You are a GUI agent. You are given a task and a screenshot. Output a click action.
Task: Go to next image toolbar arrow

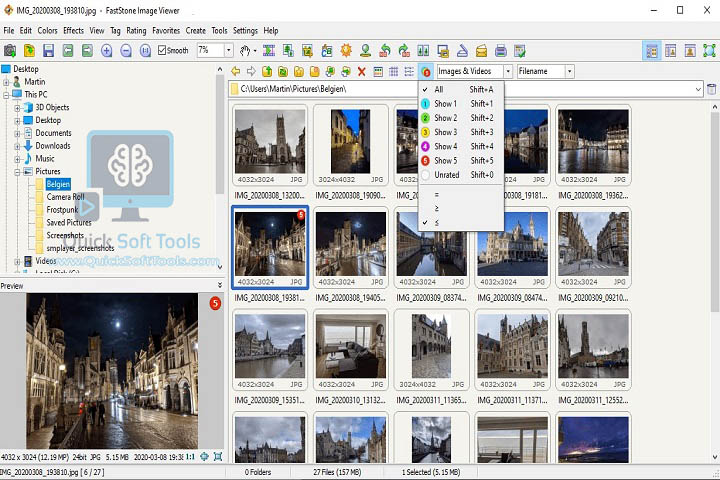(x=87, y=50)
